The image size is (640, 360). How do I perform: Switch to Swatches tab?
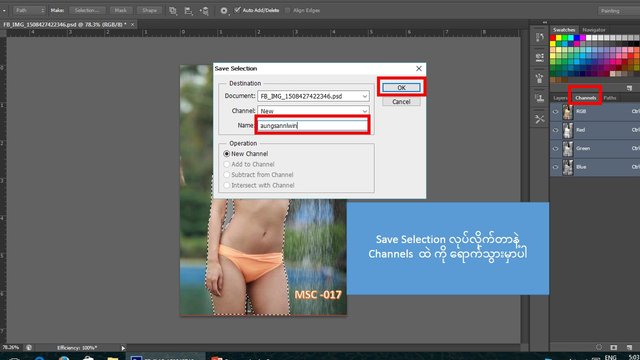[564, 30]
